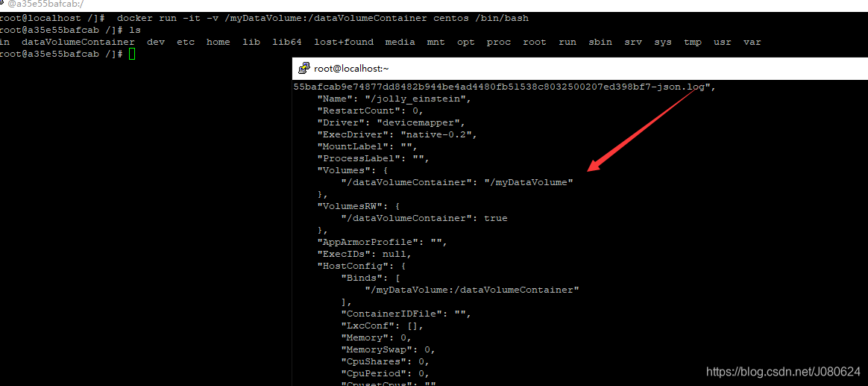Screen dimensions: 868x386
Task: Click the "ExecDriver": "native-0.2" line
Action: [x=397, y=135]
